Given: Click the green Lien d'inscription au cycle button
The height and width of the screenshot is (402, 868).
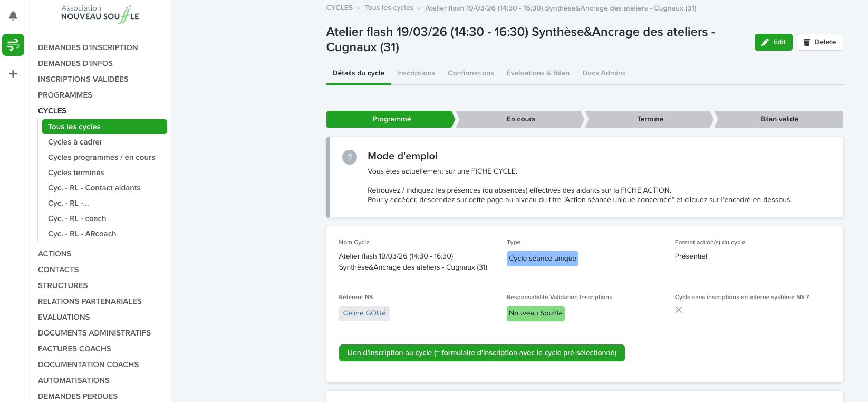Looking at the screenshot, I should (481, 353).
